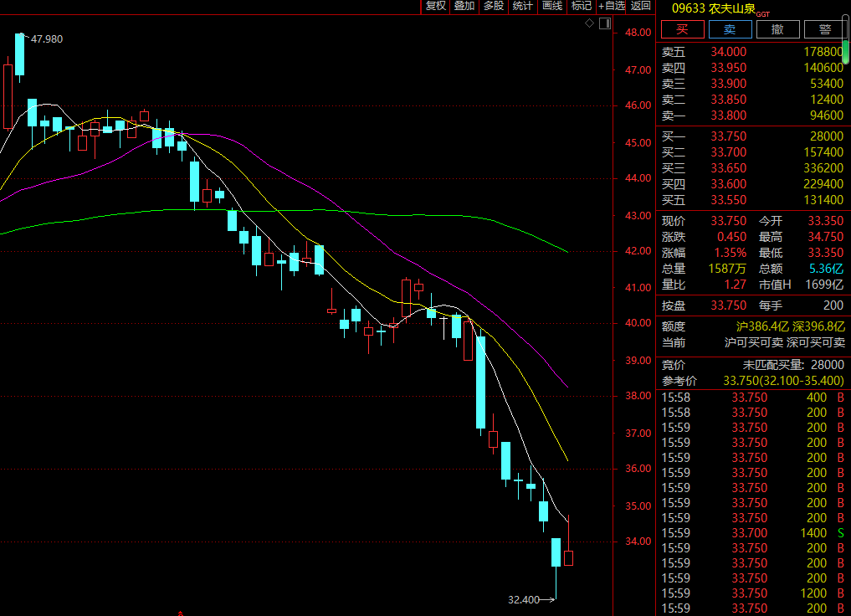Click the 撤 cancel order button

click(777, 29)
